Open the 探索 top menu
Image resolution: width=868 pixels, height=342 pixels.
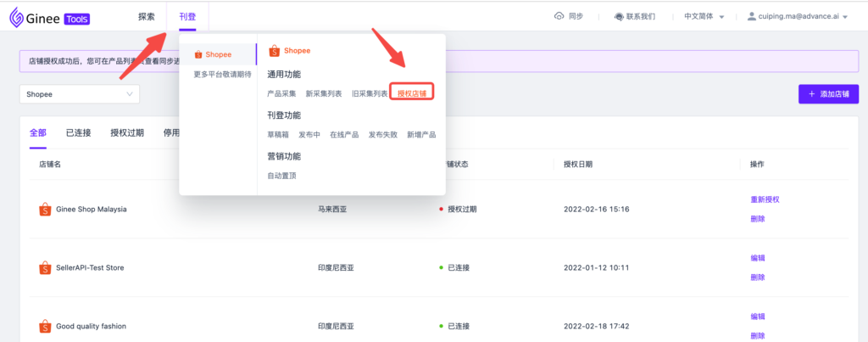click(x=146, y=17)
